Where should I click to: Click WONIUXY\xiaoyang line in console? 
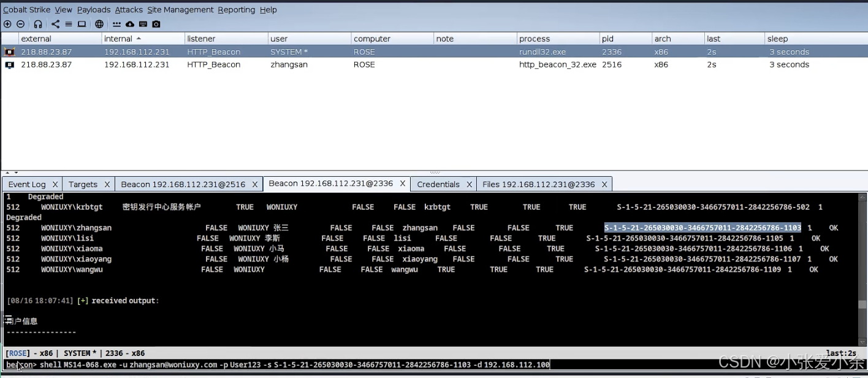point(422,259)
